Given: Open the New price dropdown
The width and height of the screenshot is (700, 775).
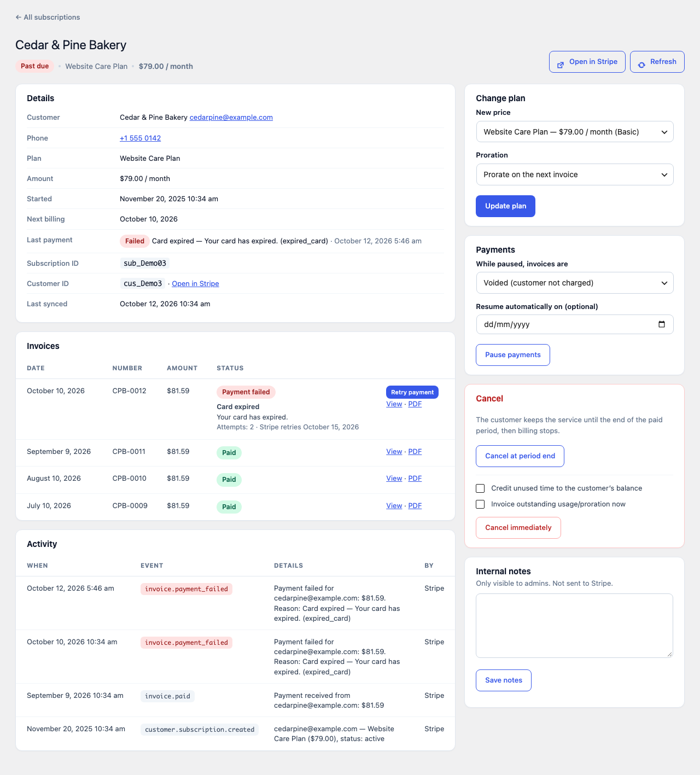Looking at the screenshot, I should click(575, 132).
